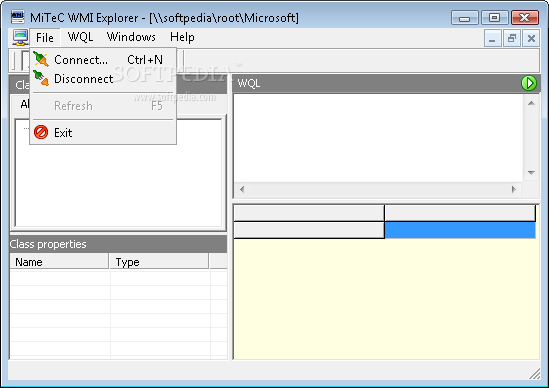Screen dimensions: 549x388
Task: Close the inner MDI child window
Action: coord(531,38)
